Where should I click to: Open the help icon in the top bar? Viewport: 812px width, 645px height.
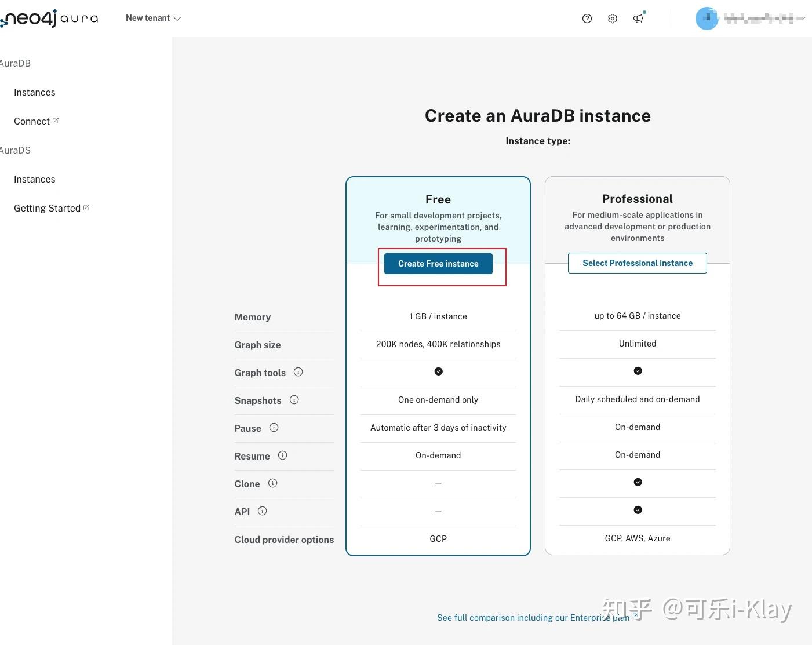pos(587,18)
